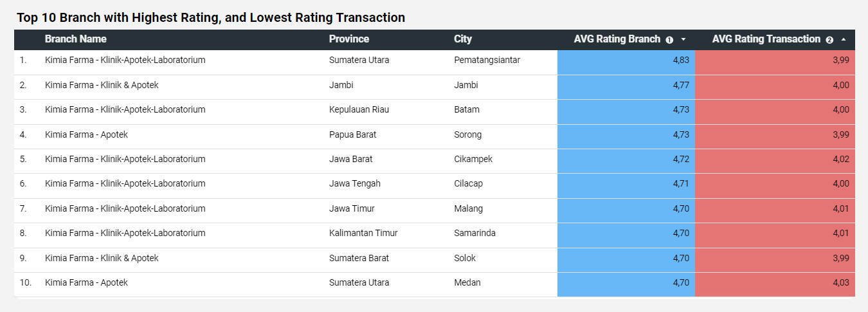Select the Sorong city cell
This screenshot has height=312, width=868.
tap(467, 135)
